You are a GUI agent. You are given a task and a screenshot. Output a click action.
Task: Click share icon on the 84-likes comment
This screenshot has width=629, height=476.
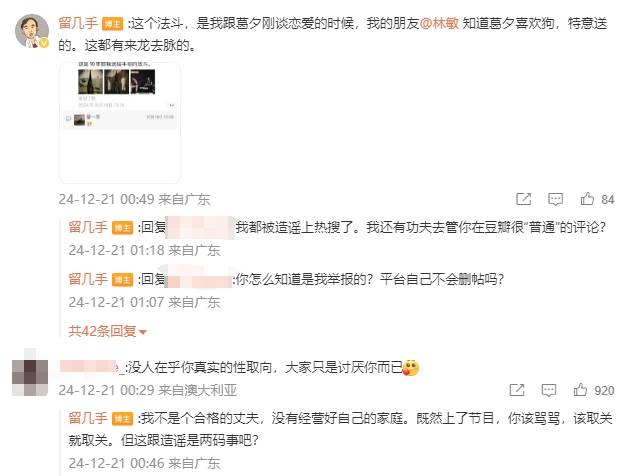[523, 199]
